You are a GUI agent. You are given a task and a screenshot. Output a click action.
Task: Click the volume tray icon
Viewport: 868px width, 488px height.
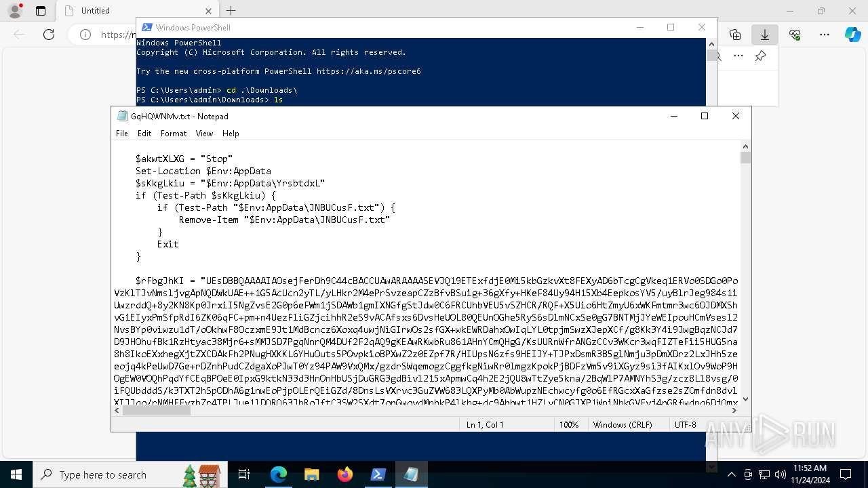(781, 474)
